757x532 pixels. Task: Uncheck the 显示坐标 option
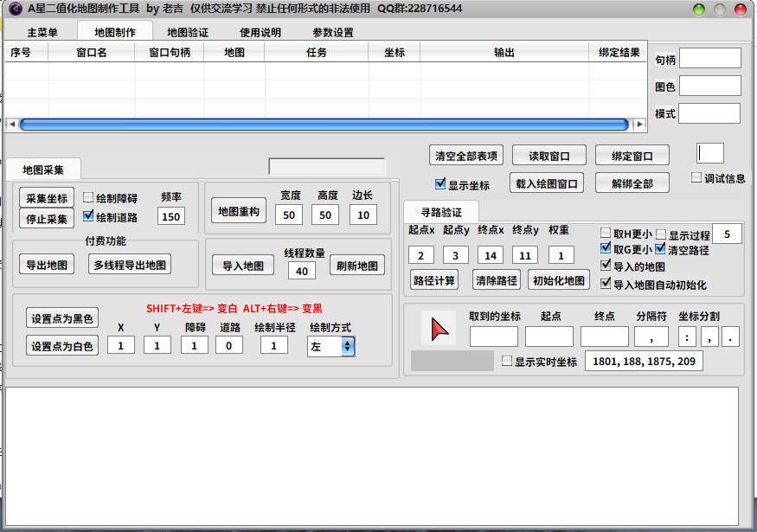441,183
